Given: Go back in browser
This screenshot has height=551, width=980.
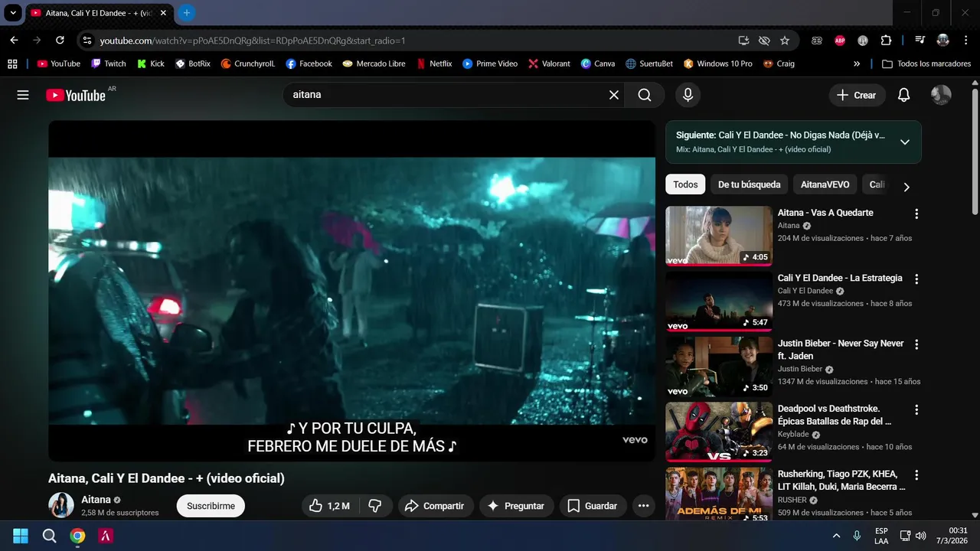Looking at the screenshot, I should tap(14, 41).
